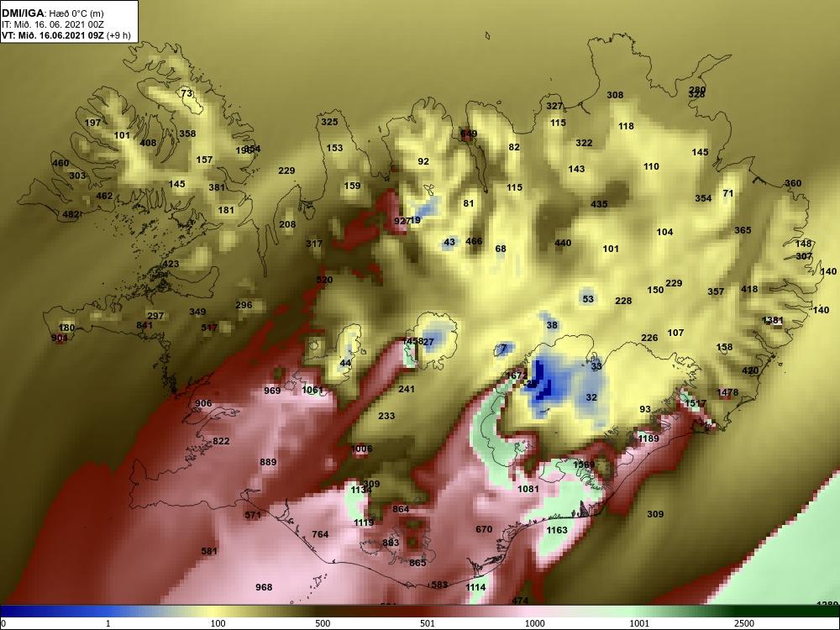
Task: Click the map value '482'
Action: pyautogui.click(x=71, y=214)
